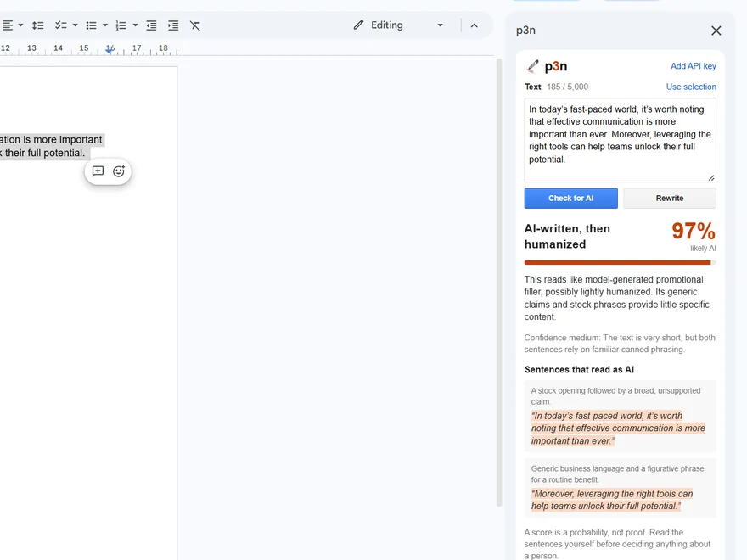The width and height of the screenshot is (747, 560).
Task: Add a comment to selected text
Action: coord(98,171)
